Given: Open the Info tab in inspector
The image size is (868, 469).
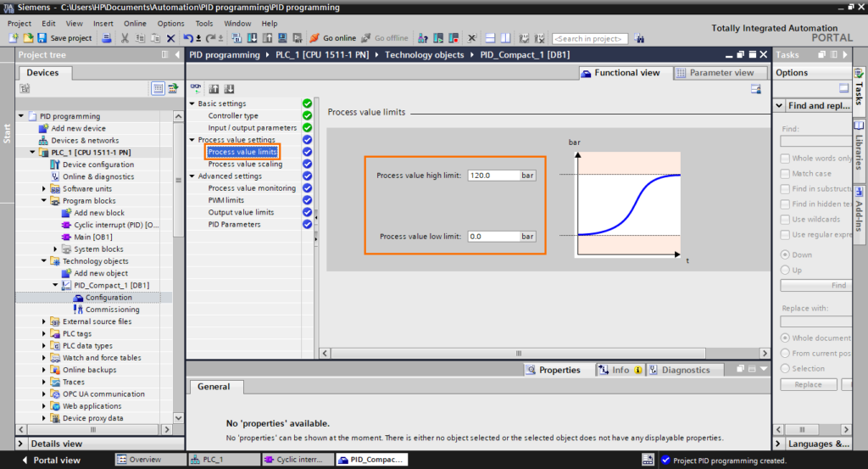Looking at the screenshot, I should point(620,370).
